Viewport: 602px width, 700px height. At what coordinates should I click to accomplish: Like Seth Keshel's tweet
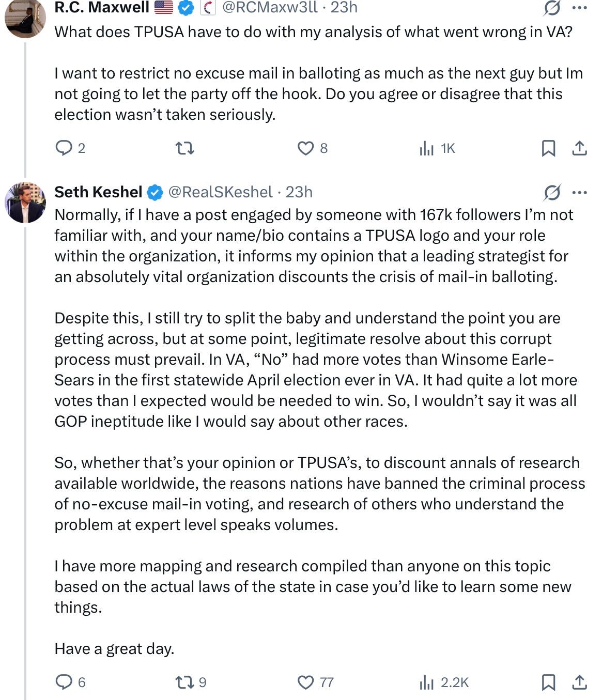(x=306, y=682)
